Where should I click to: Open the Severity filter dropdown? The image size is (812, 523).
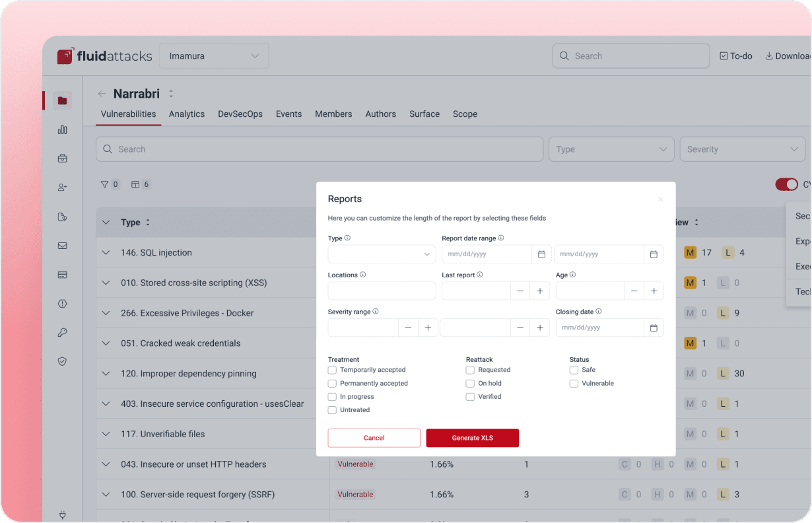[743, 149]
